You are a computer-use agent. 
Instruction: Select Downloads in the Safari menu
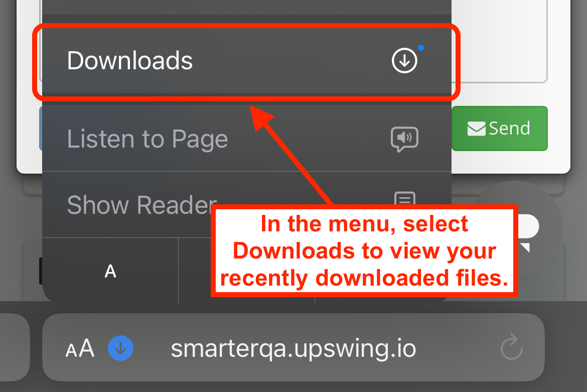pos(247,61)
